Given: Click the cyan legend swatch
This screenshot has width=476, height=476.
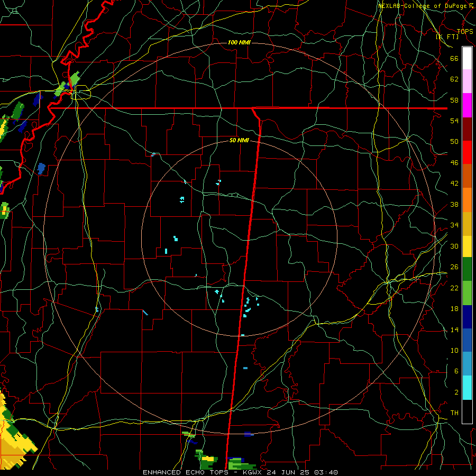Looking at the screenshot, I should click(x=467, y=388).
